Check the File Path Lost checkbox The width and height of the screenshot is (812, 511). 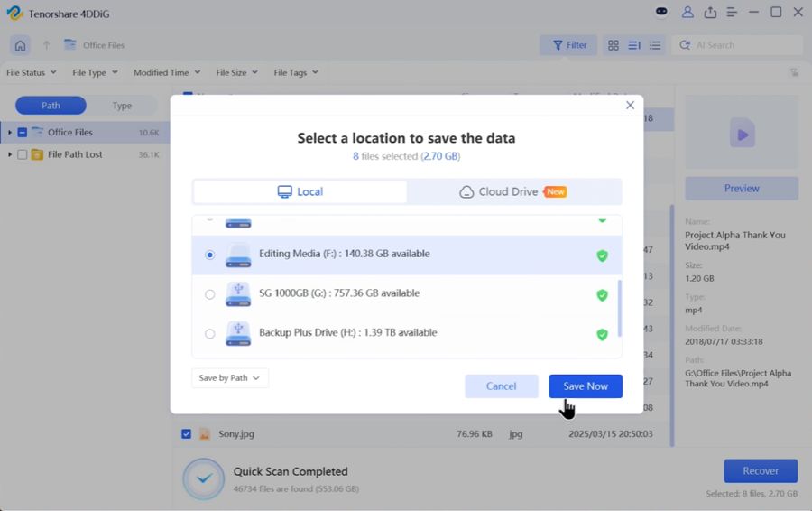23,154
